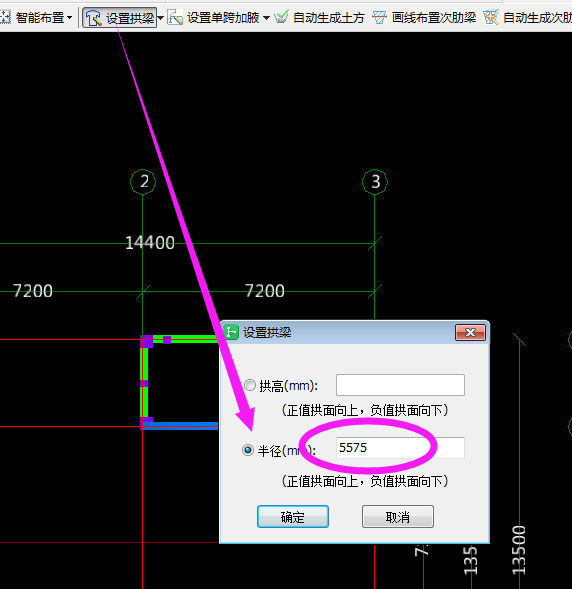This screenshot has width=572, height=589.
Task: Click the 设置拱梁 dialog title icon
Action: (231, 332)
